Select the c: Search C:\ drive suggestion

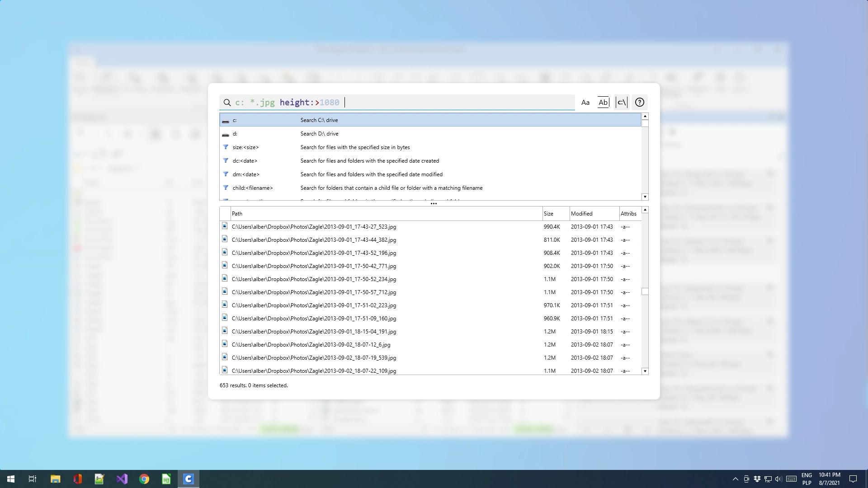tap(430, 120)
